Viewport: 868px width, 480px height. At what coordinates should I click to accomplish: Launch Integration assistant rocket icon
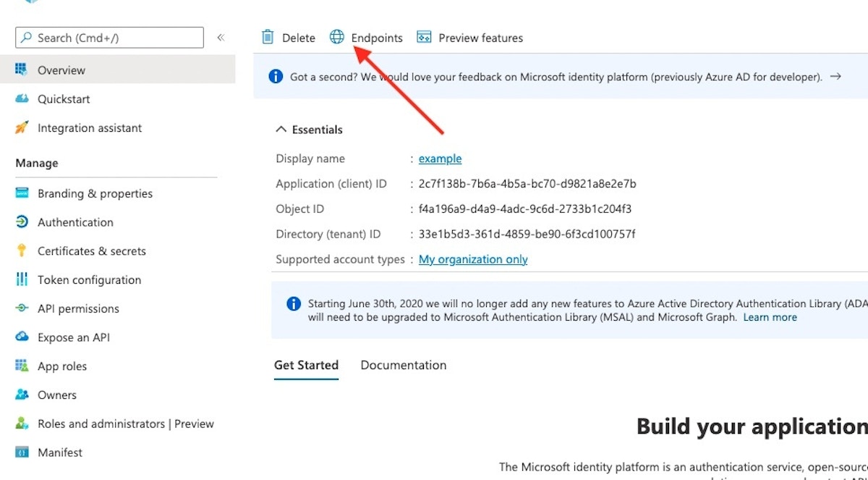pyautogui.click(x=22, y=128)
